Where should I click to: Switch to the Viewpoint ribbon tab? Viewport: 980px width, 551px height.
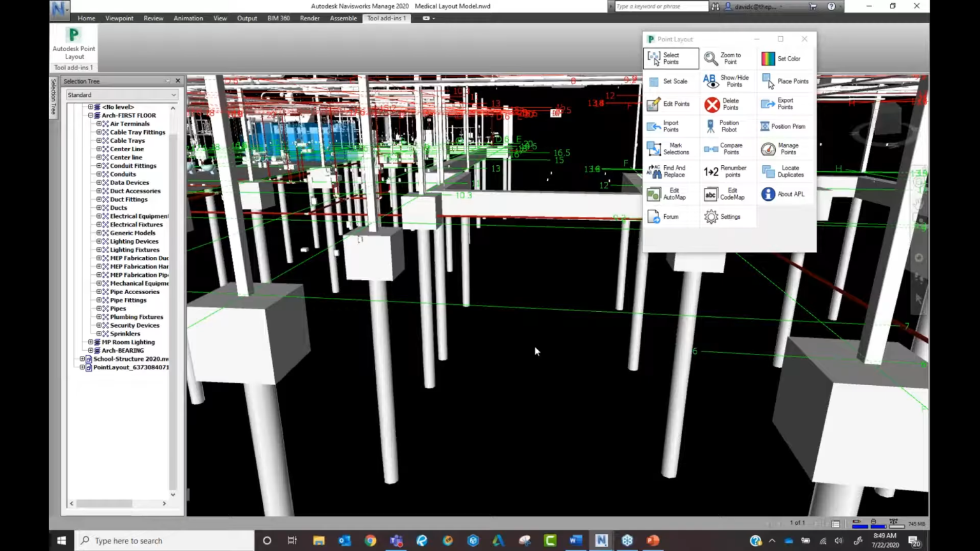tap(119, 18)
